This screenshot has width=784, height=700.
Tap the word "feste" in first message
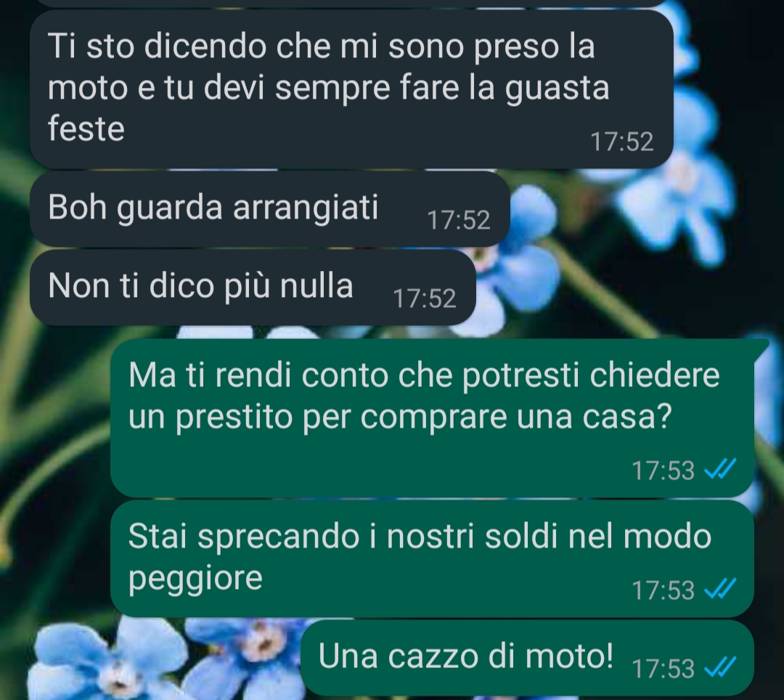86,129
